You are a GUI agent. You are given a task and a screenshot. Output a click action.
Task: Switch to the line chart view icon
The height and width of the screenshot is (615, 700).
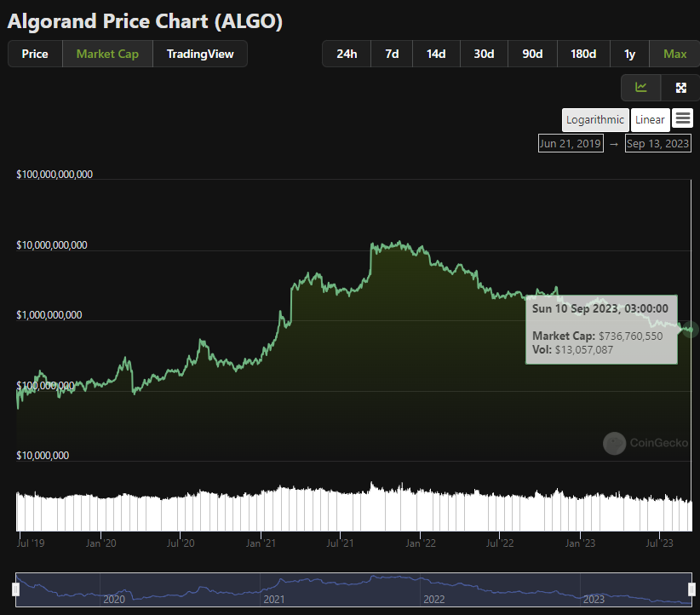[641, 88]
